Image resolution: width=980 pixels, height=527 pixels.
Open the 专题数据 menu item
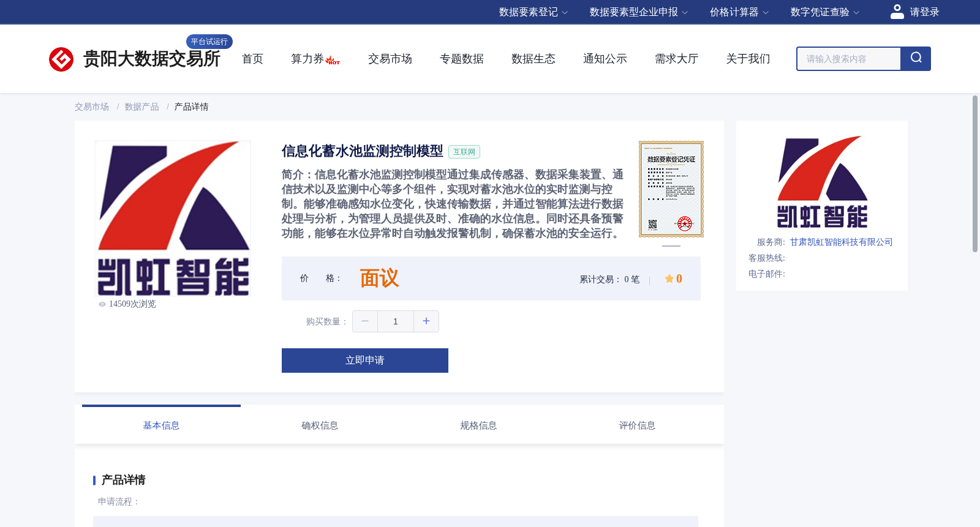click(x=462, y=59)
